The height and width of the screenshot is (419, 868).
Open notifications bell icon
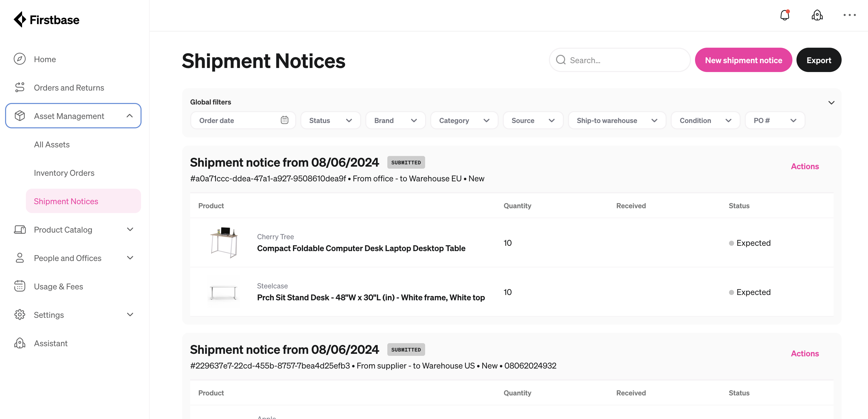(785, 15)
